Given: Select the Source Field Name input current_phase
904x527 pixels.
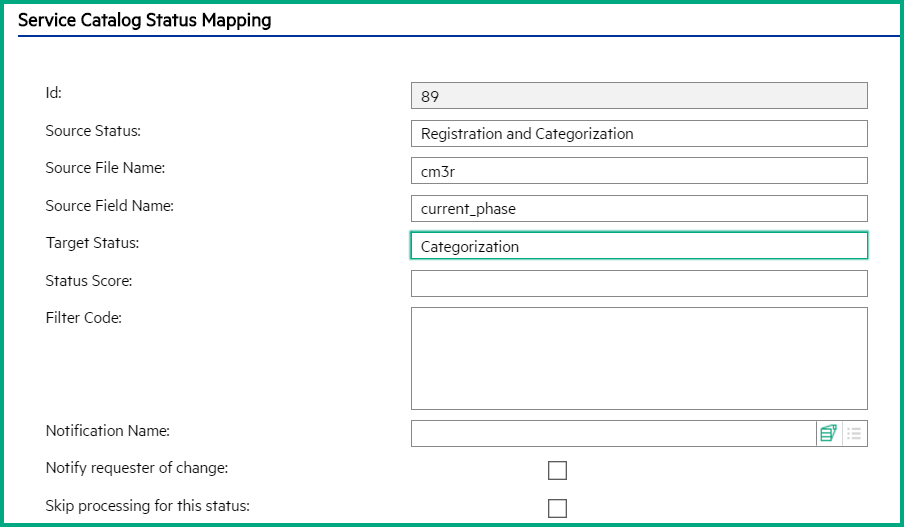Looking at the screenshot, I should pos(639,209).
